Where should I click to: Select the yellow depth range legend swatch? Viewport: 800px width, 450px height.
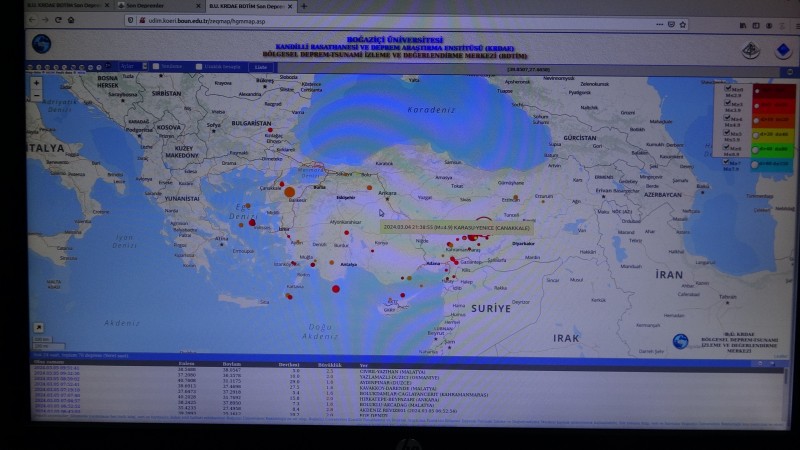tap(772, 133)
